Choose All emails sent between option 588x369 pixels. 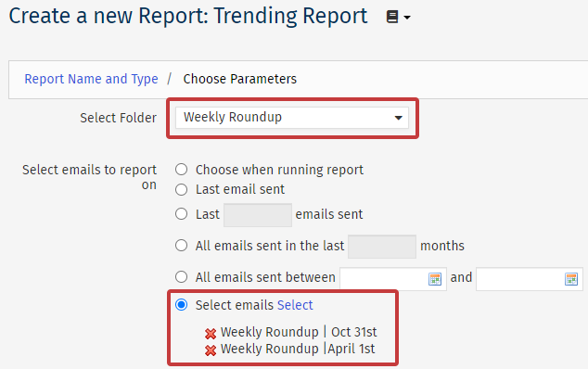click(x=182, y=277)
